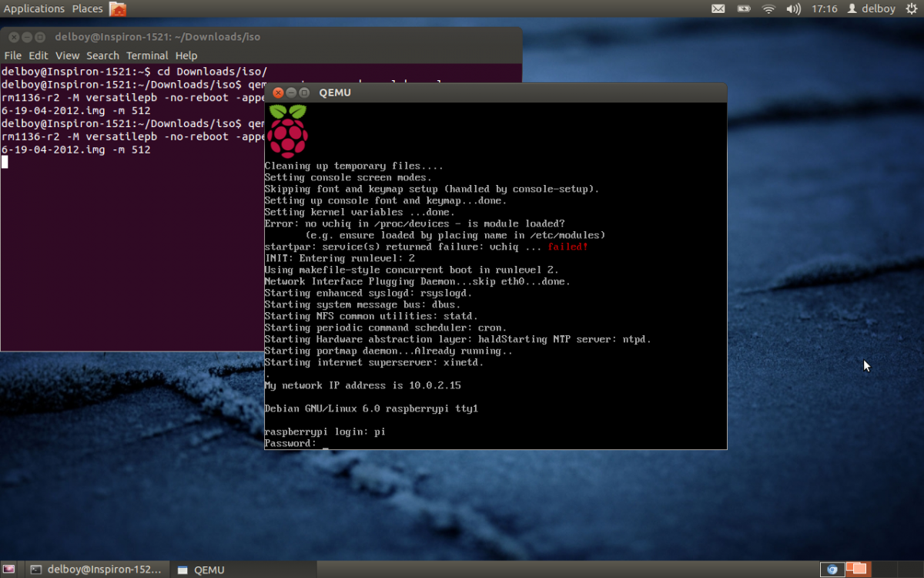Click 'Starting internet superserver: xinetd.' line
Viewport: 924px width, 578px height.
tap(374, 362)
